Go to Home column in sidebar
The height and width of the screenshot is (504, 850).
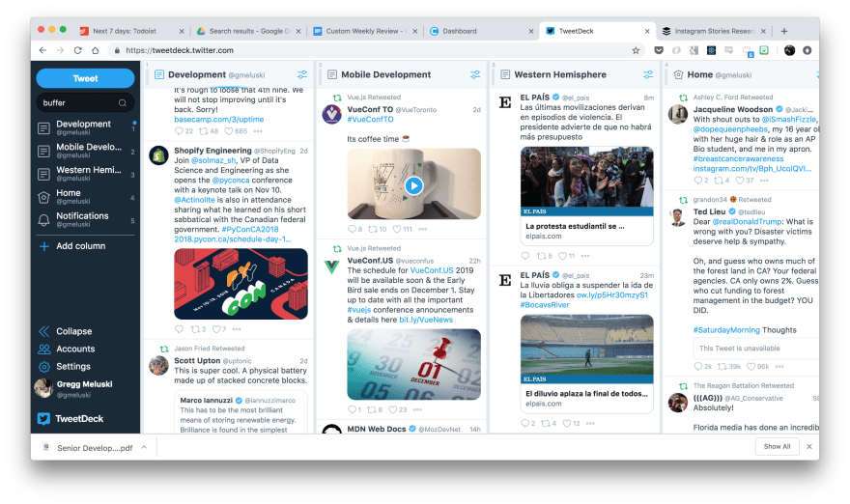85,197
